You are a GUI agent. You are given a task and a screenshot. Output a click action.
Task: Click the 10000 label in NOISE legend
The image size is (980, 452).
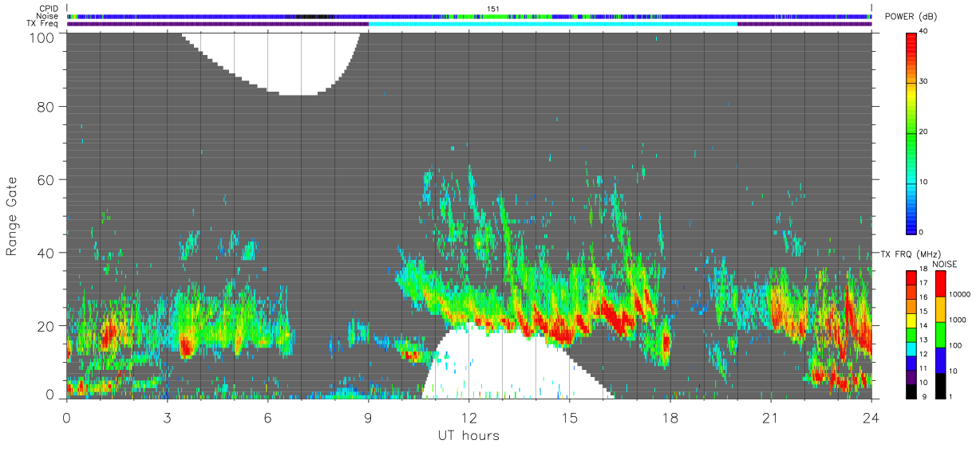961,294
